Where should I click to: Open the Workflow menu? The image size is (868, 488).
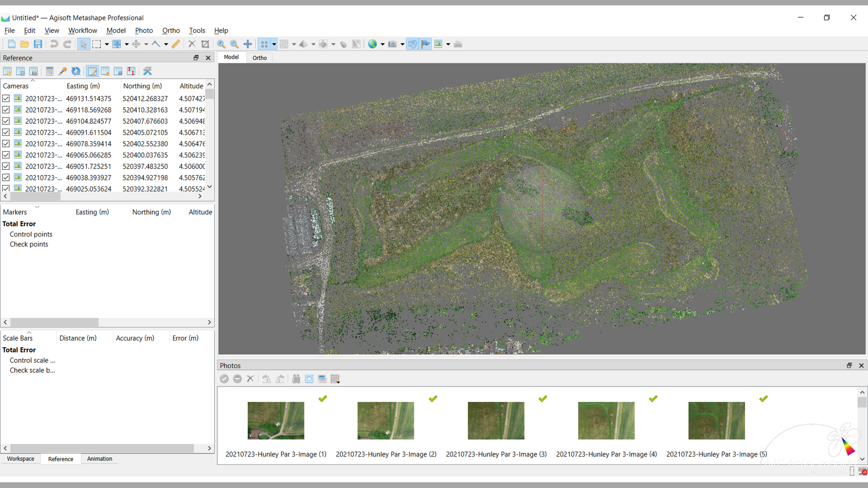pyautogui.click(x=83, y=31)
